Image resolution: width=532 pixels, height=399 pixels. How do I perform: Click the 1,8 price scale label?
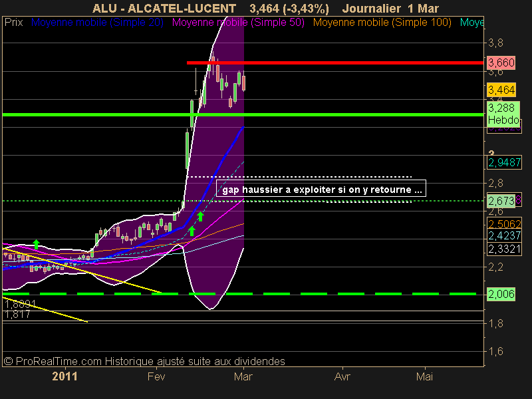tap(495, 323)
